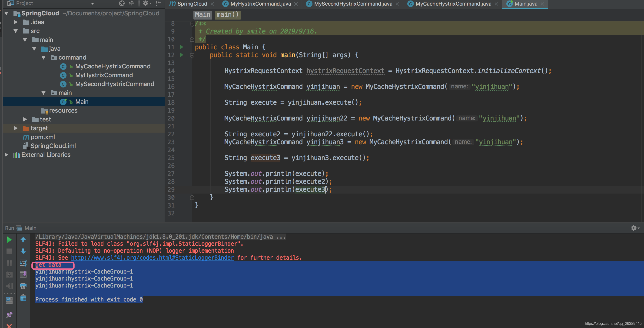Image resolution: width=644 pixels, height=328 pixels.
Task: Click the fold marker at main method closing brace
Action: [192, 198]
